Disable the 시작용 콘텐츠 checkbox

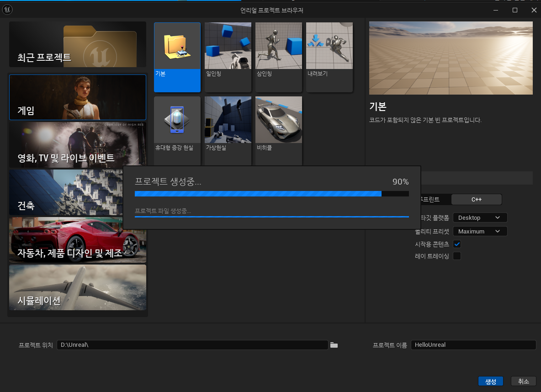click(456, 244)
